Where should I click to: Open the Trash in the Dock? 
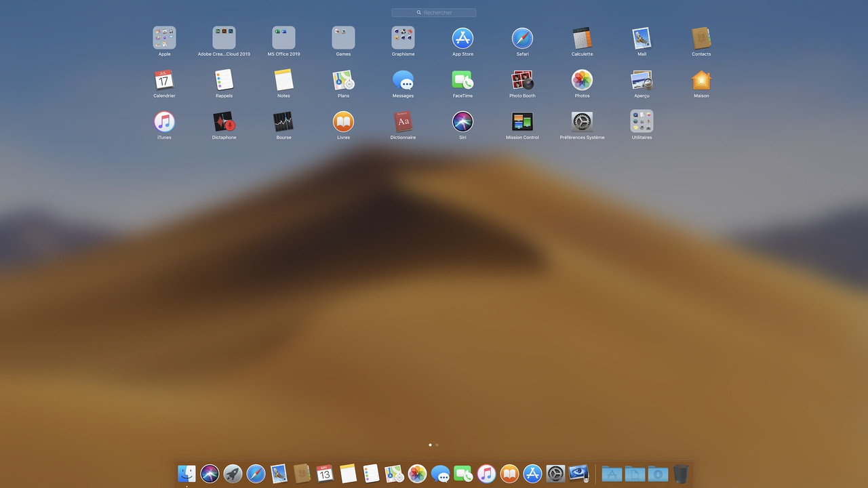681,473
